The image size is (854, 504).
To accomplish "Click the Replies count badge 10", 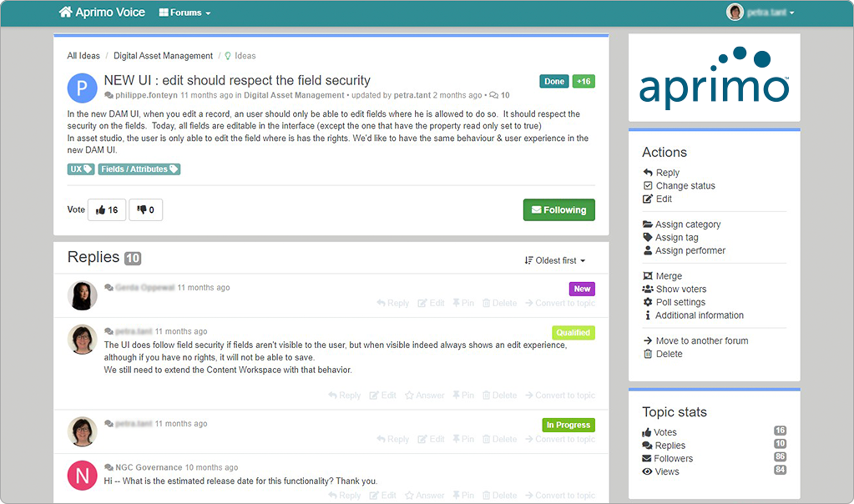I will pos(133,258).
